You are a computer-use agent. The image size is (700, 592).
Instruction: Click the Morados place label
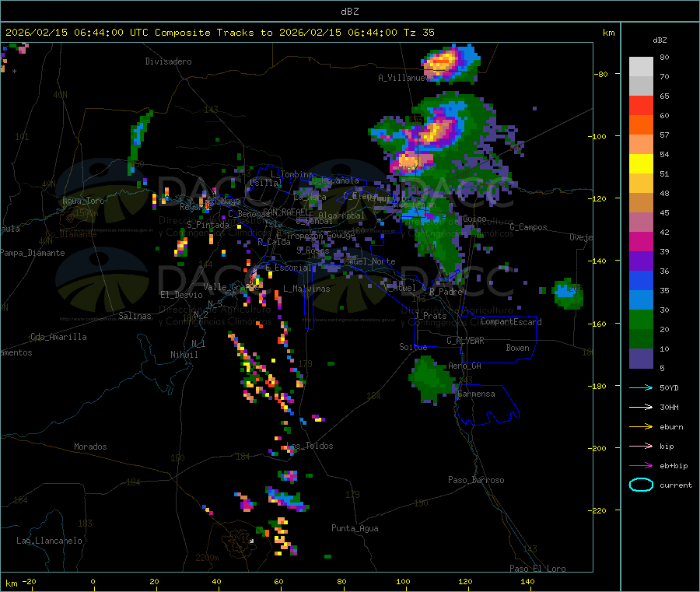click(90, 447)
